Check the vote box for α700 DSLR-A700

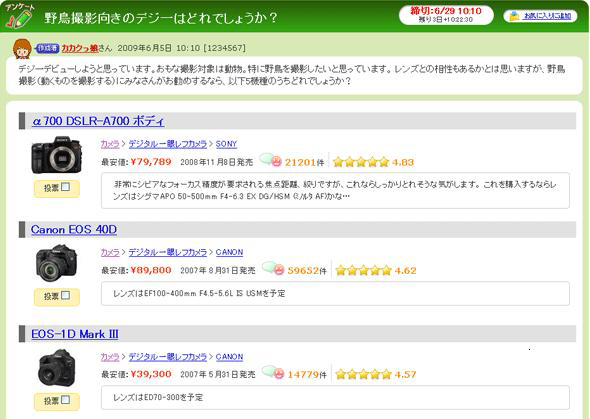click(65, 187)
